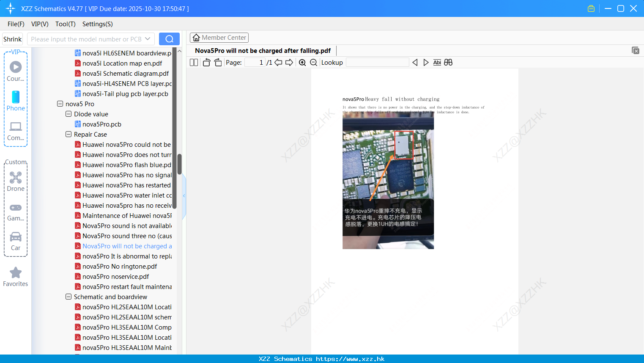This screenshot has height=363, width=644.
Task: Open Favorites star in sidebar
Action: [x=16, y=277]
